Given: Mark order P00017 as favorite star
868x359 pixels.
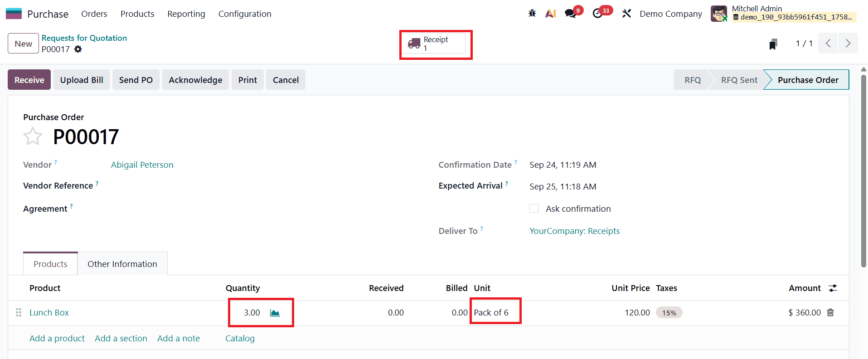Looking at the screenshot, I should pyautogui.click(x=33, y=136).
